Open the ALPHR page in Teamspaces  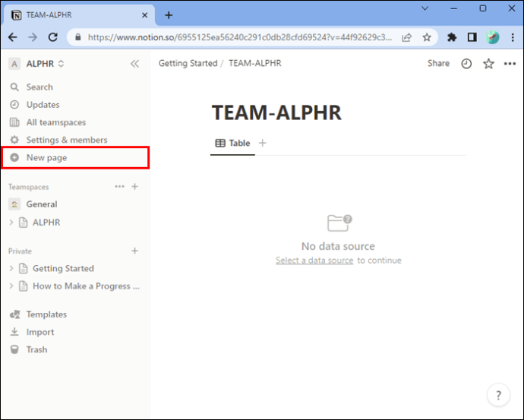pos(46,223)
